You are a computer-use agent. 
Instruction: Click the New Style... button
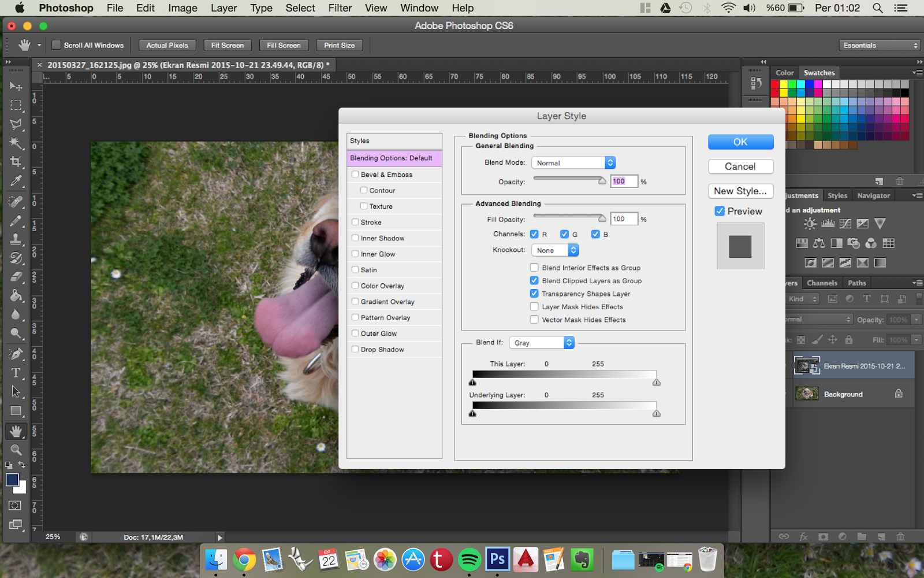740,191
